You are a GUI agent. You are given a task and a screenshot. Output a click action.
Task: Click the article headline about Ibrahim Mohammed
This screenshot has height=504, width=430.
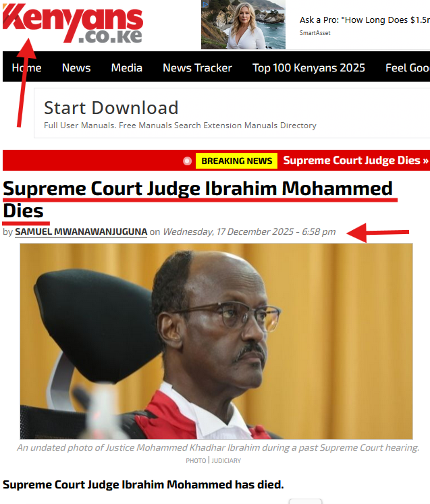pos(198,199)
